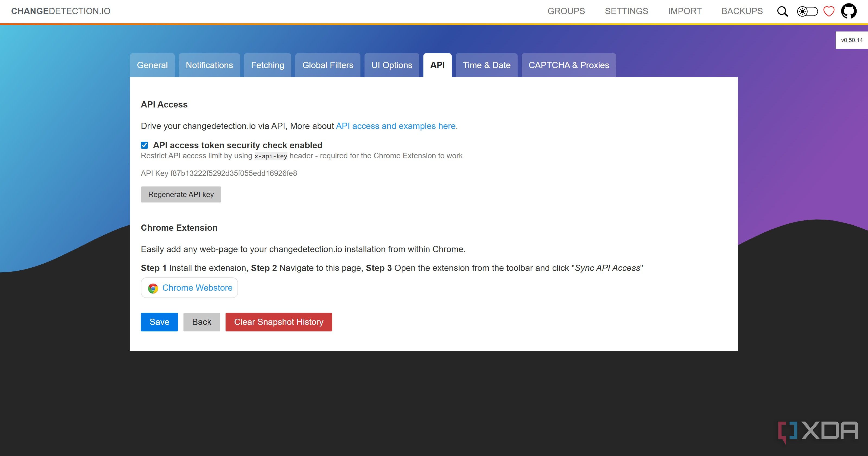Save the settings
Viewport: 868px width, 456px height.
point(159,322)
